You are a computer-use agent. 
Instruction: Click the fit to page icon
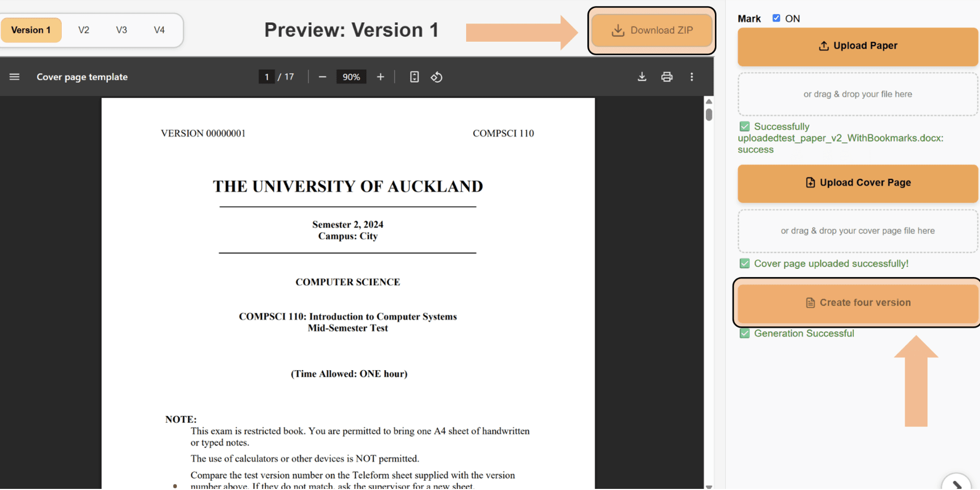(x=414, y=77)
